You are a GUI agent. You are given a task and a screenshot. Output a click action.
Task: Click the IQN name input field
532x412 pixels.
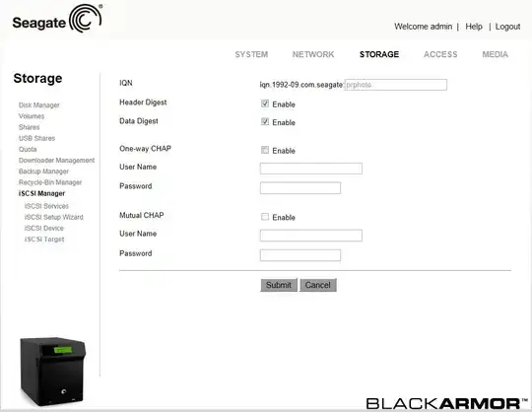[396, 85]
